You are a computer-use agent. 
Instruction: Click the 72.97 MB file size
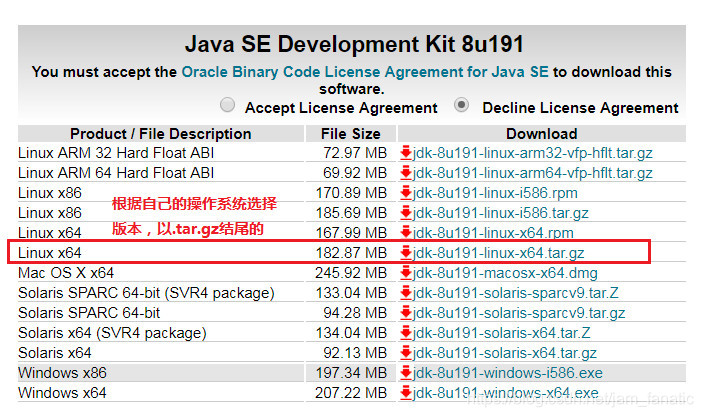point(355,153)
